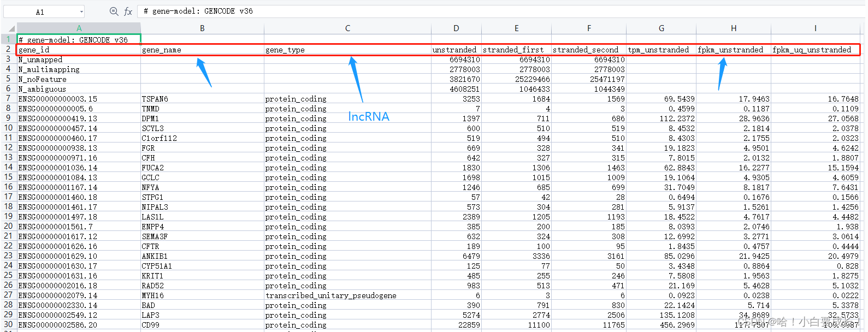Viewport: 868px width, 332px height.
Task: Click the 'stranded_first' header cell
Action: (516, 50)
